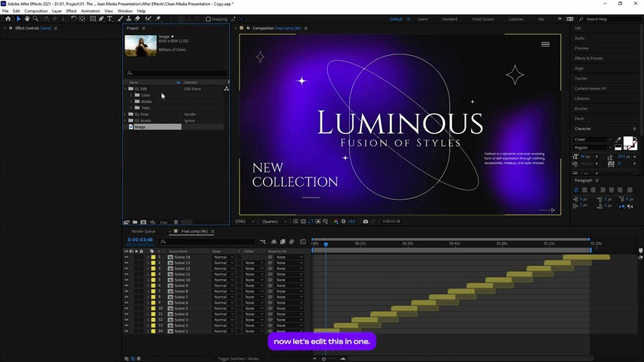
Task: Take a snapshot with camera icon
Action: click(x=366, y=222)
